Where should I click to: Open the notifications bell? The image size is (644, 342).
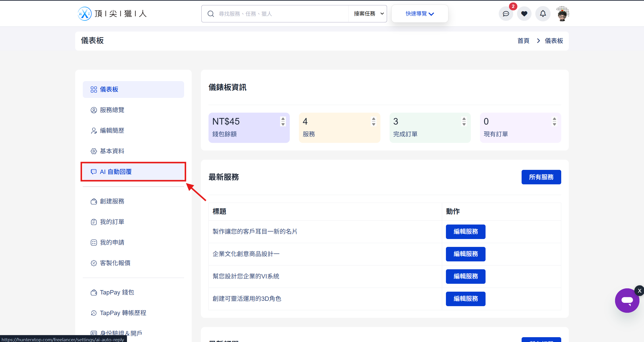(x=543, y=14)
